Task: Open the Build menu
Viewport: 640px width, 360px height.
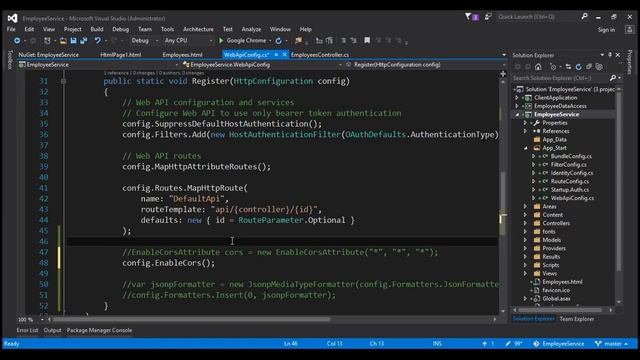Action: click(x=97, y=29)
